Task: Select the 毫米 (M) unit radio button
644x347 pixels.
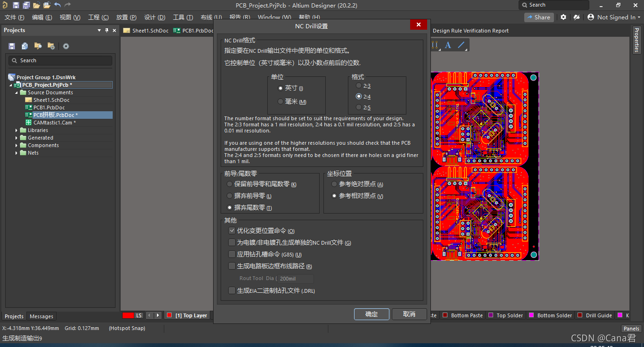Action: (x=281, y=101)
